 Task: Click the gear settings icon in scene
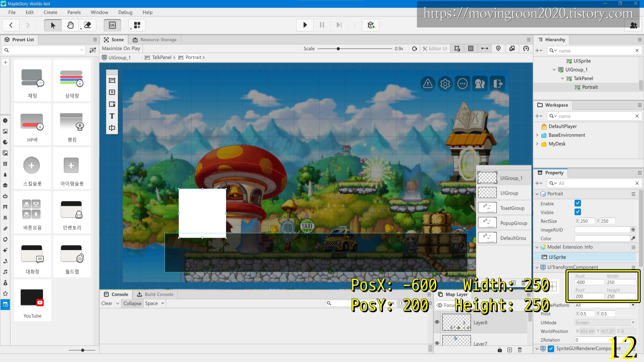pyautogui.click(x=445, y=83)
